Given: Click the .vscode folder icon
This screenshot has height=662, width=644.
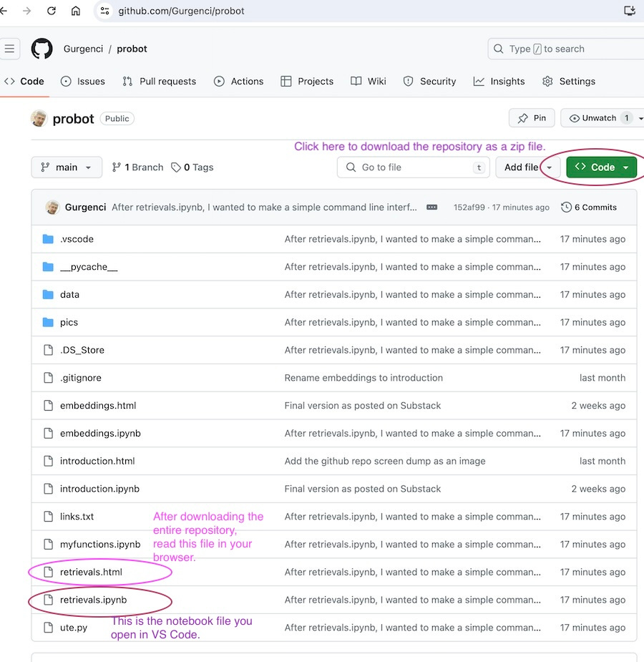Looking at the screenshot, I should (x=48, y=239).
